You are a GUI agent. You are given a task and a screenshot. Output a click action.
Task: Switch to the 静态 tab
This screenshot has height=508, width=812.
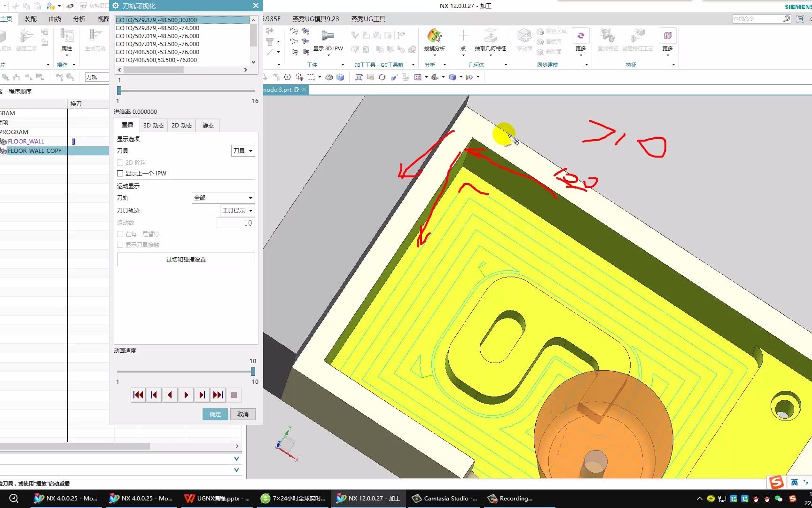pyautogui.click(x=208, y=126)
